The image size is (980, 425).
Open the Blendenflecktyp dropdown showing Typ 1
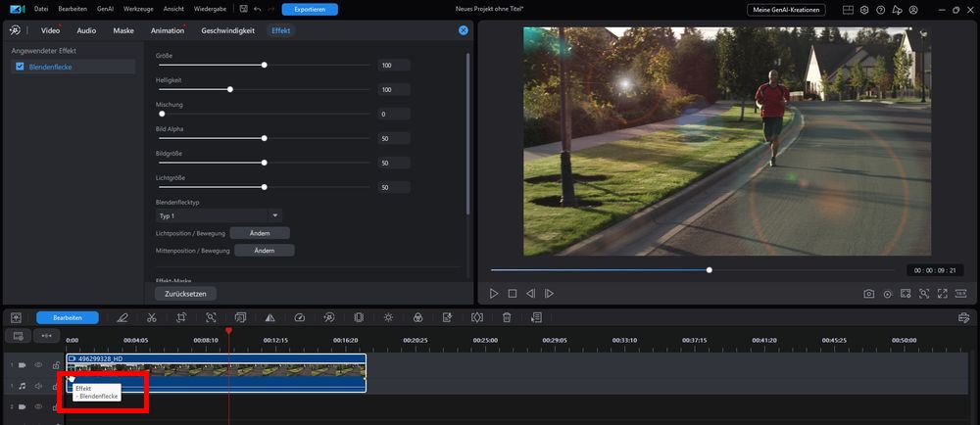tap(219, 216)
